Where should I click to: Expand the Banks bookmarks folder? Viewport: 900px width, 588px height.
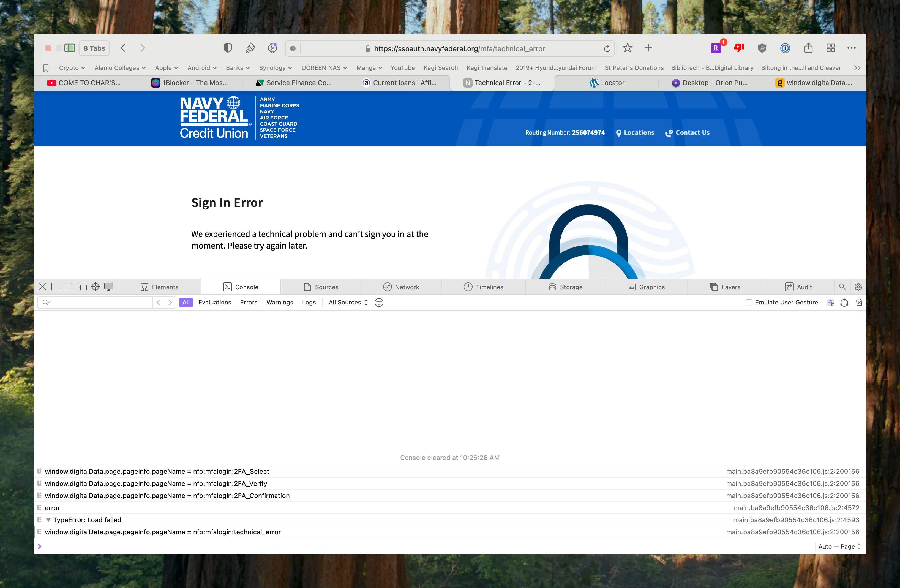click(238, 68)
